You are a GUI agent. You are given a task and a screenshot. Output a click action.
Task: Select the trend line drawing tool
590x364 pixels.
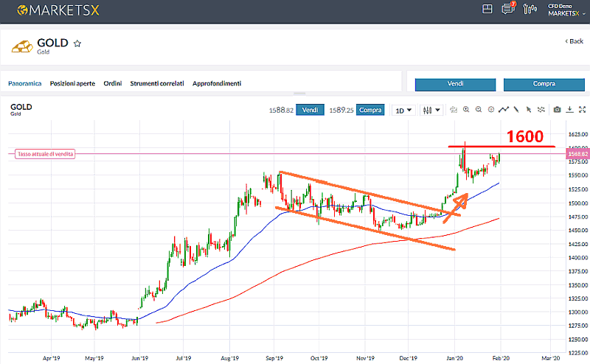pos(516,110)
